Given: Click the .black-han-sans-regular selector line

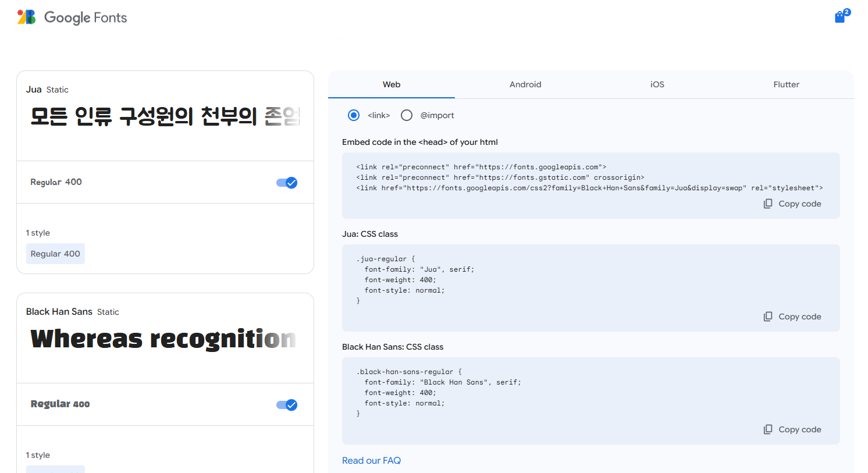Looking at the screenshot, I should pyautogui.click(x=409, y=372).
